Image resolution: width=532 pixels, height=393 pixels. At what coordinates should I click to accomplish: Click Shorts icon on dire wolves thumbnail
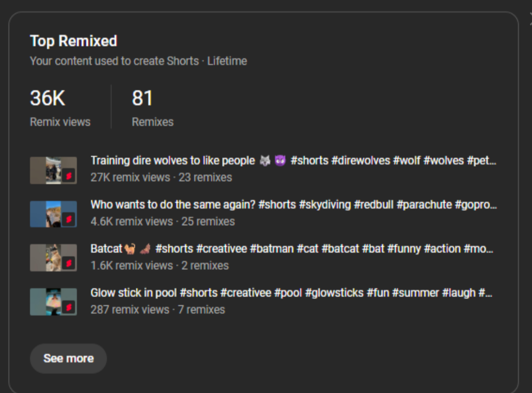point(69,176)
